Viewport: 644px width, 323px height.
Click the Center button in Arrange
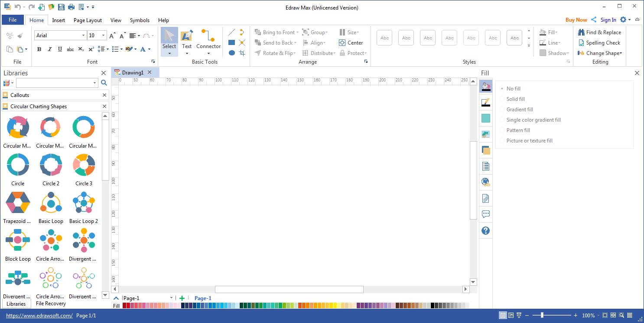[351, 43]
